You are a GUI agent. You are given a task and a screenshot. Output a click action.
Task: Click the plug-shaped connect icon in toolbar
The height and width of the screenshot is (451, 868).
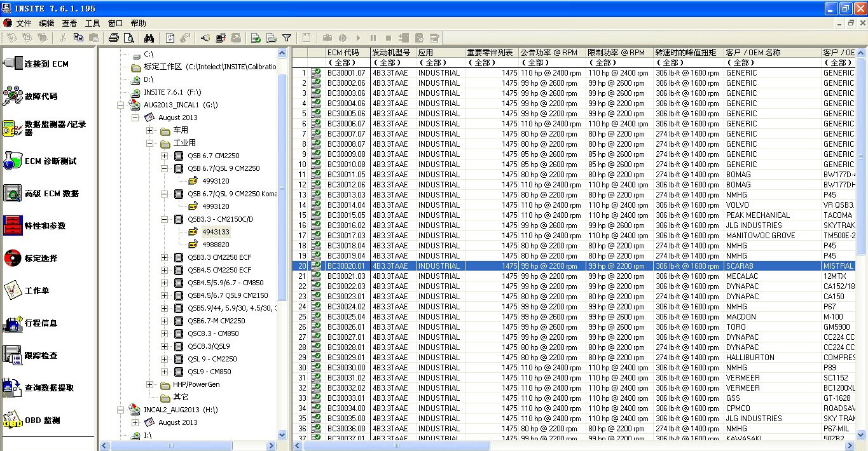pyautogui.click(x=205, y=38)
